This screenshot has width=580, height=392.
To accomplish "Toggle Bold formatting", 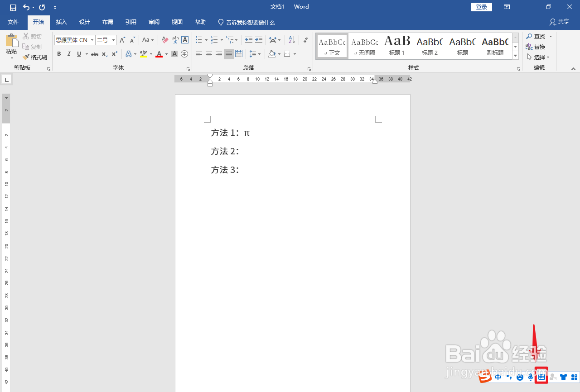I will coord(59,54).
